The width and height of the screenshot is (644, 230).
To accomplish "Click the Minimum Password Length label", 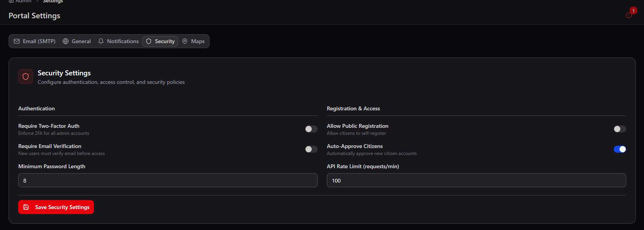I will (x=52, y=166).
